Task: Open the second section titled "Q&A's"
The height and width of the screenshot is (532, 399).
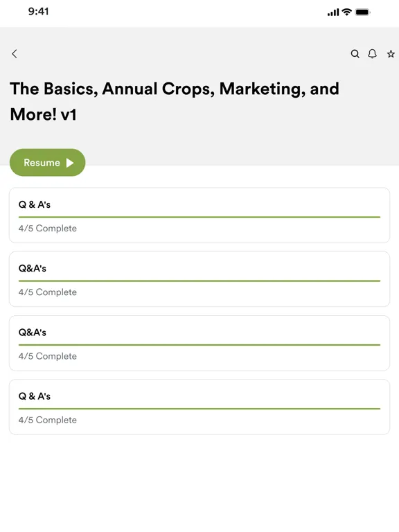Action: (199, 279)
